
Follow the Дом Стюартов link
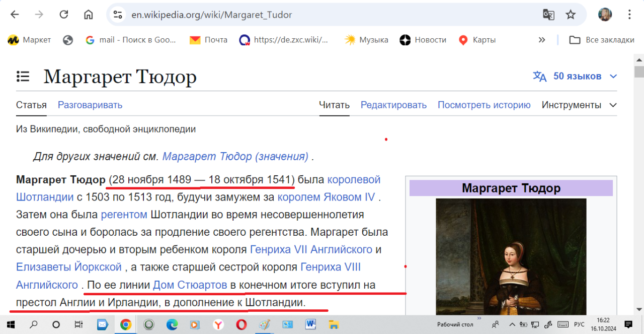190,285
